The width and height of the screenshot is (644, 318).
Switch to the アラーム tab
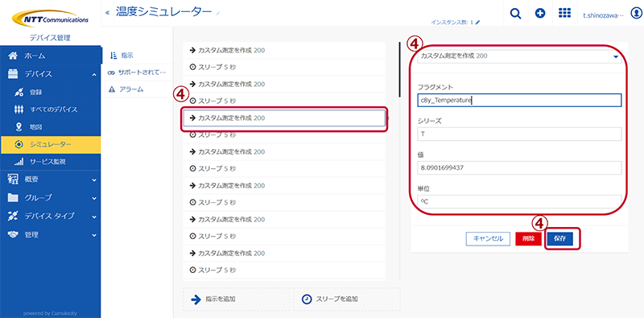(x=137, y=89)
